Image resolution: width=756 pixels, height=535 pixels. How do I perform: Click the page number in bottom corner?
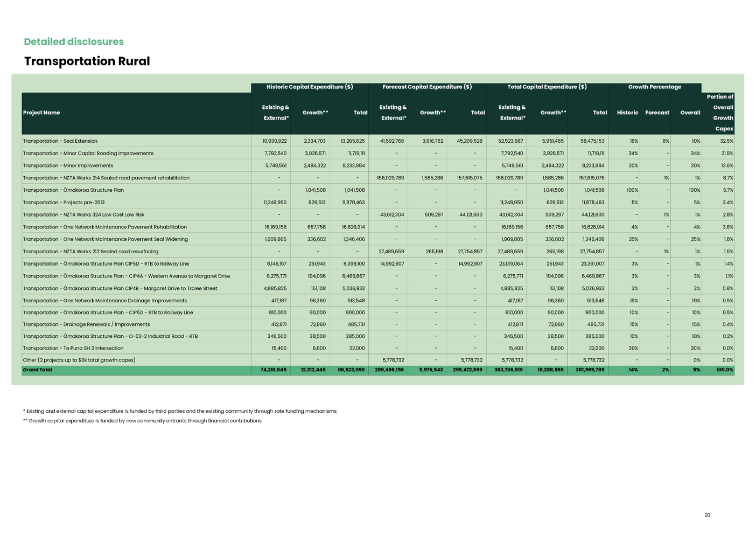706,515
